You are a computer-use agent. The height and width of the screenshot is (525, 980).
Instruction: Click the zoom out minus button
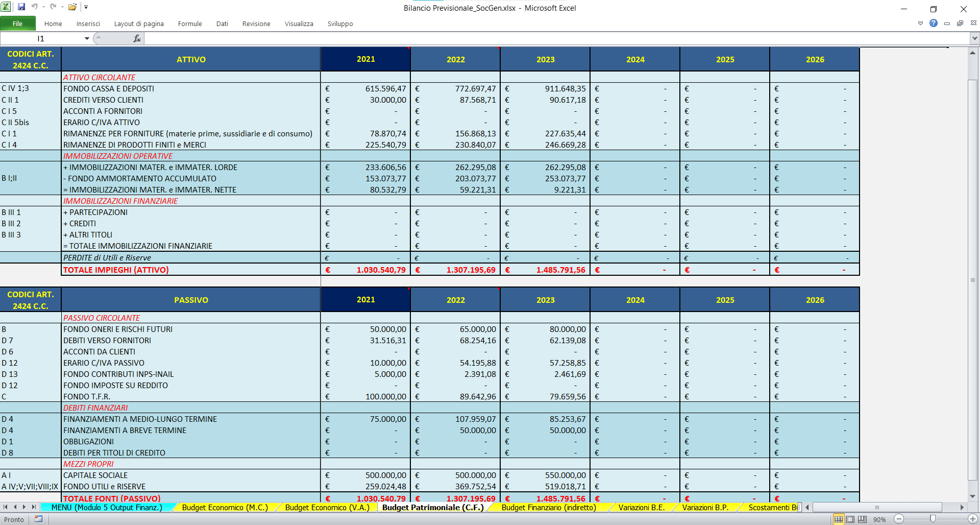[899, 519]
